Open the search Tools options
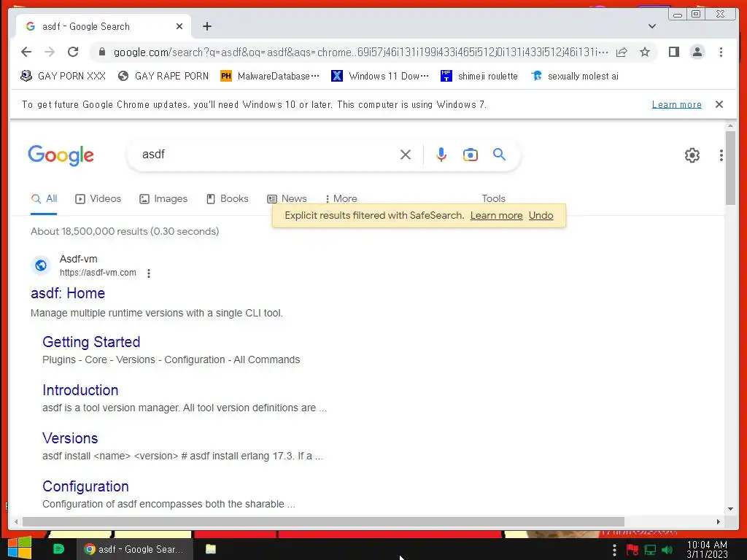The width and height of the screenshot is (747, 560). 493,198
